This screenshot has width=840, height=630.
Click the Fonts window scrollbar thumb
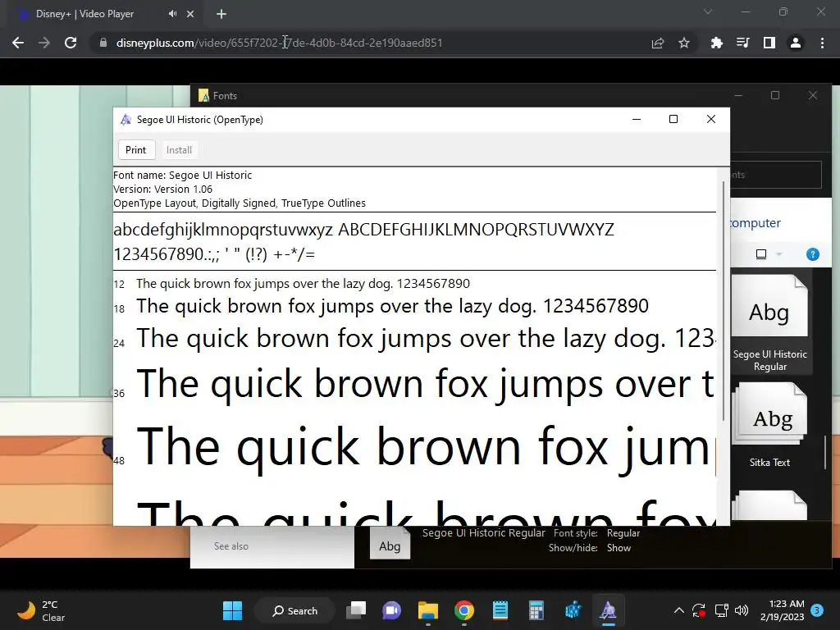(x=825, y=453)
